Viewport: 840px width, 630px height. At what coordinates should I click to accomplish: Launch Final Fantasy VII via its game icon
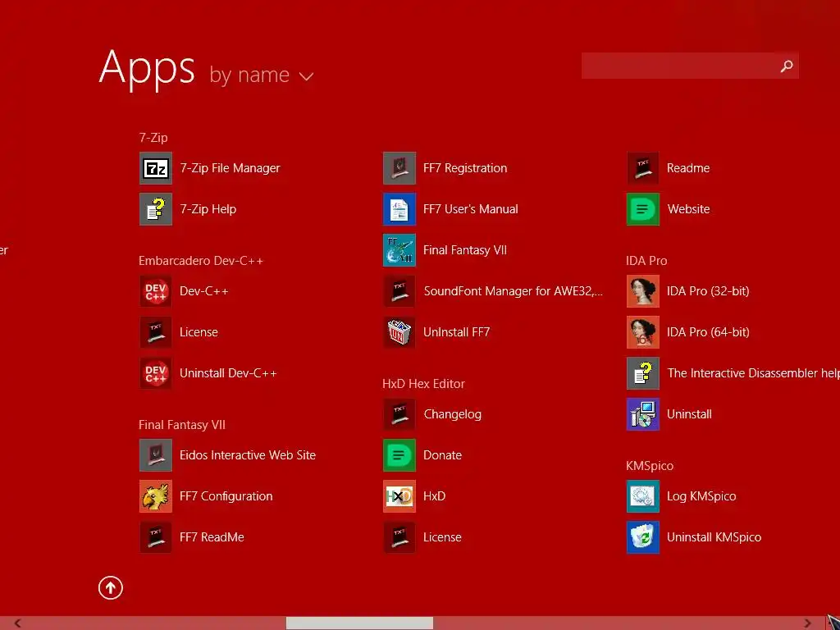point(399,250)
